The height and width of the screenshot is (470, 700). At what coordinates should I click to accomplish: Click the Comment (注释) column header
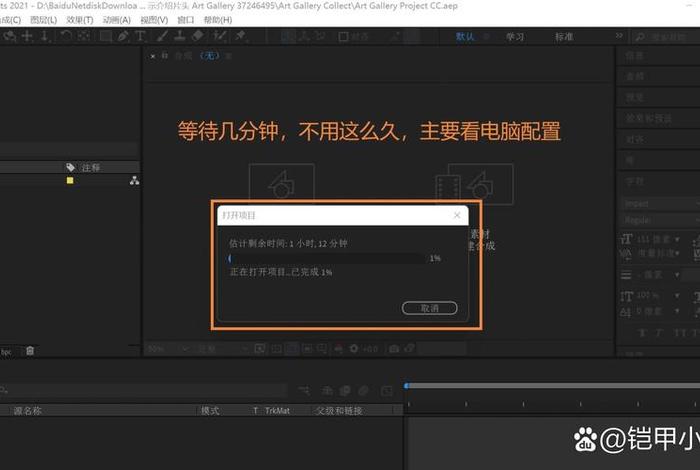coord(90,167)
